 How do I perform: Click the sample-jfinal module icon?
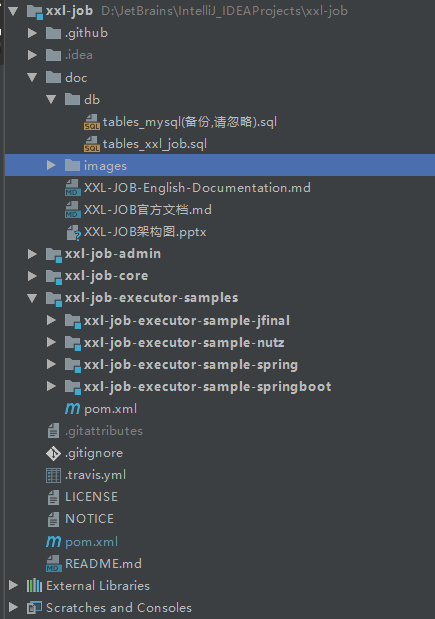point(73,321)
